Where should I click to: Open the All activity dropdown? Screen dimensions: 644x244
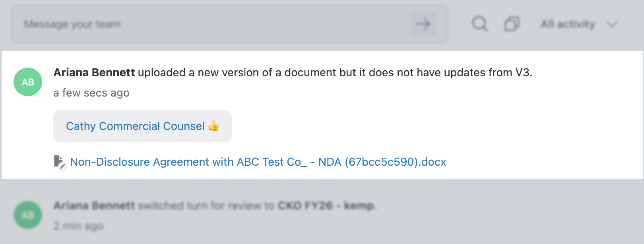point(579,24)
